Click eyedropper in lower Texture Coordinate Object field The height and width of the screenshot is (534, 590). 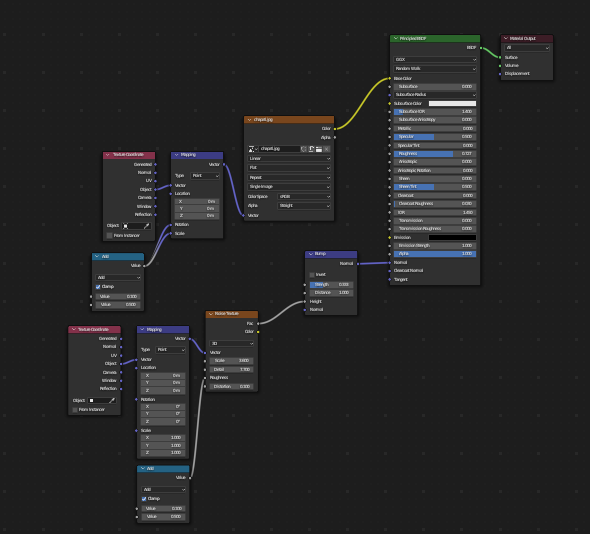(x=112, y=401)
